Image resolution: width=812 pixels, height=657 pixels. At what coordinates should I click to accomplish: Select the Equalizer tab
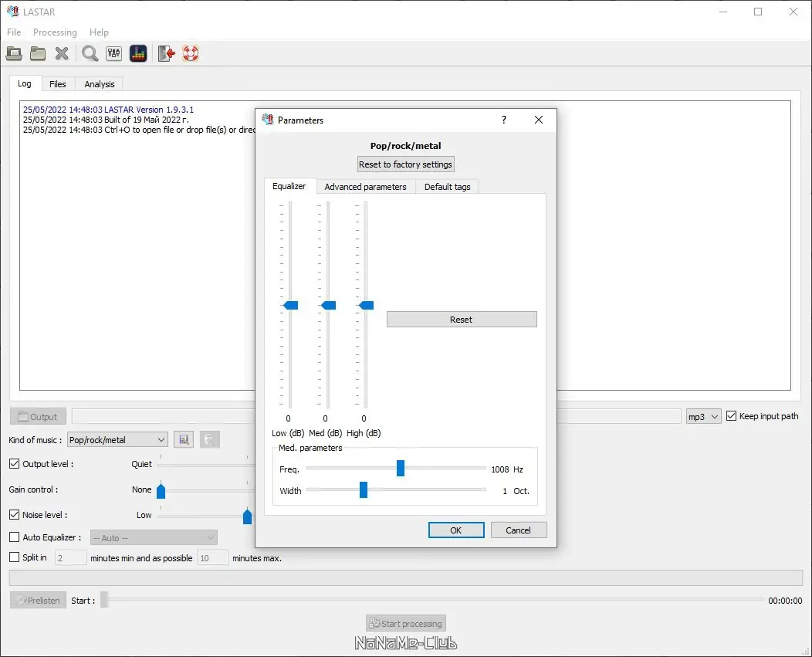[x=289, y=186]
